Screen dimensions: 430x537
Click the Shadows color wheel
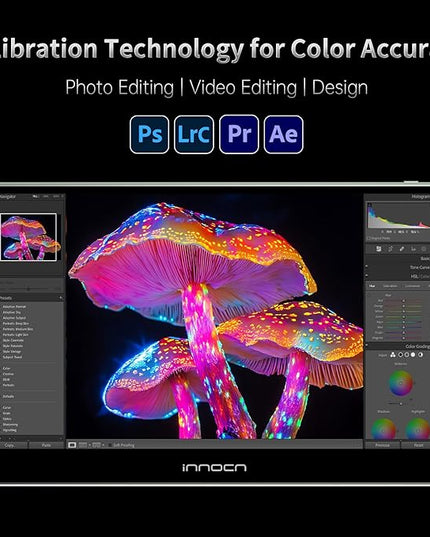pos(383,429)
